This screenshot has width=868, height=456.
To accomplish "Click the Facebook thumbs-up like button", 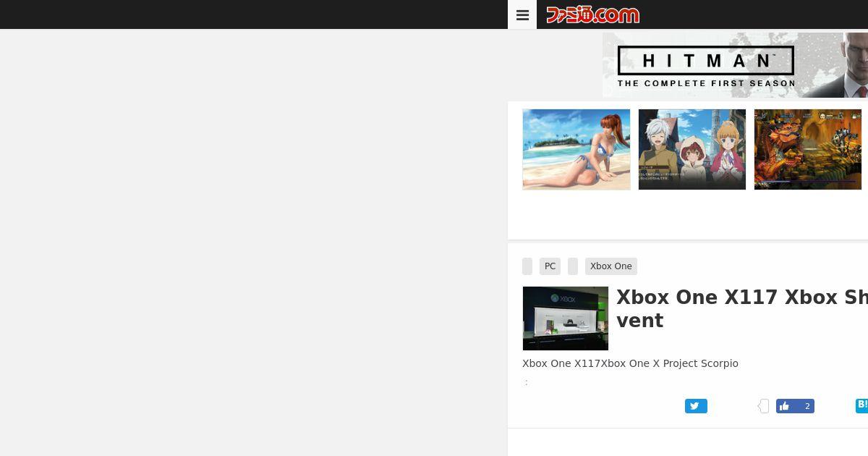I will [x=795, y=406].
